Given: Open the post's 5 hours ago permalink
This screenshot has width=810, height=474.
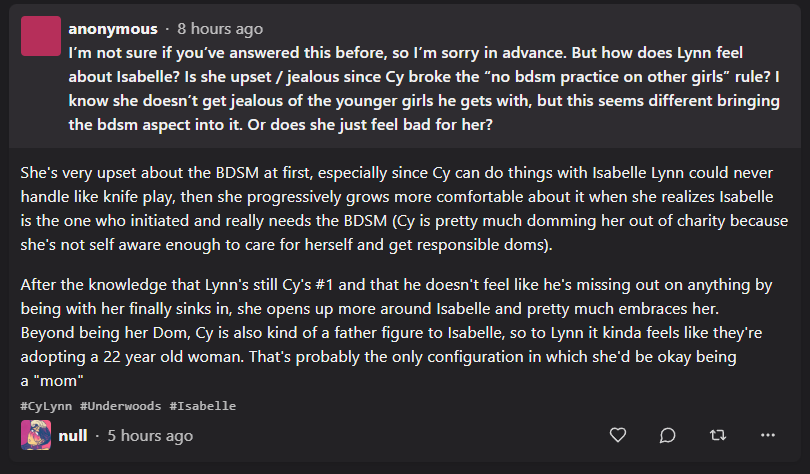Looking at the screenshot, I should pyautogui.click(x=150, y=436).
